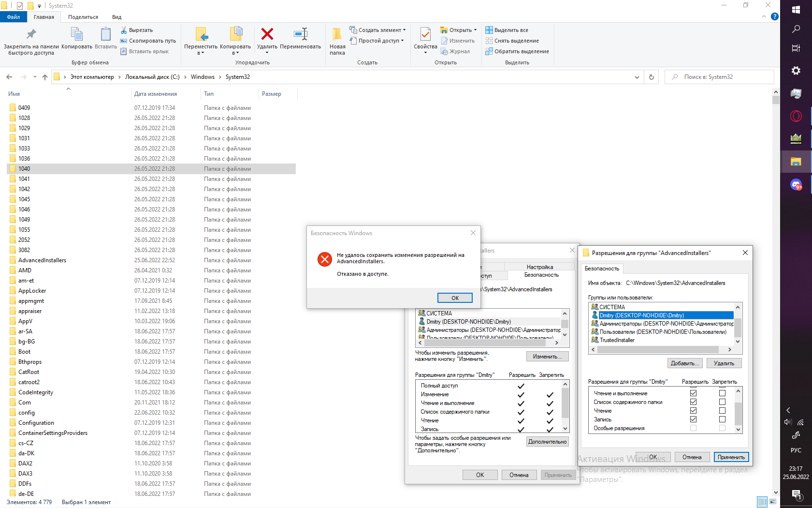812x508 pixels.
Task: Click the Cut (Вырезать) scissors icon
Action: (124, 30)
